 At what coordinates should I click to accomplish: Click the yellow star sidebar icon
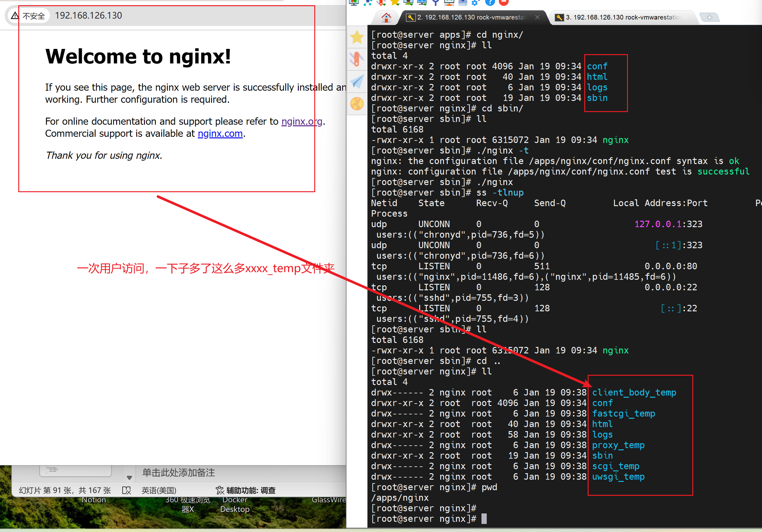click(x=357, y=37)
